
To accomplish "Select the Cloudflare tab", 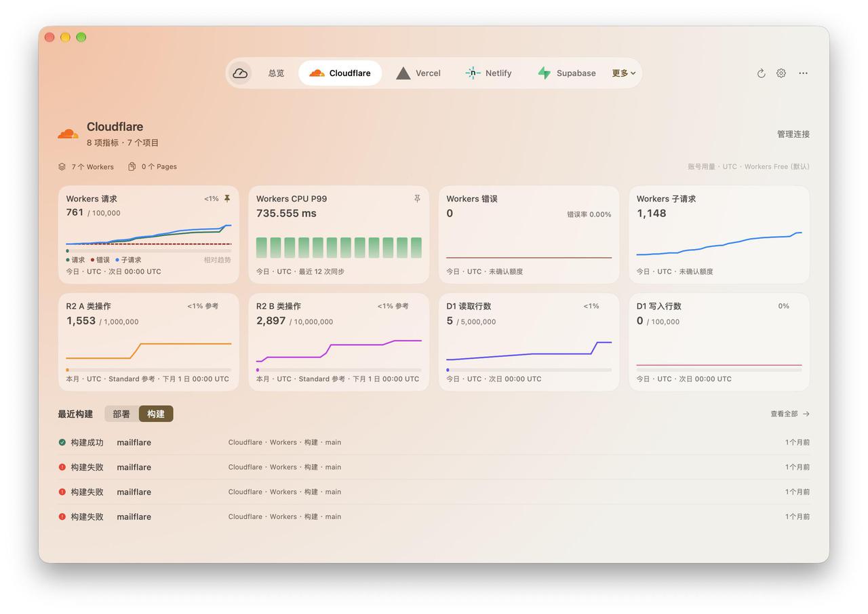I will 340,73.
